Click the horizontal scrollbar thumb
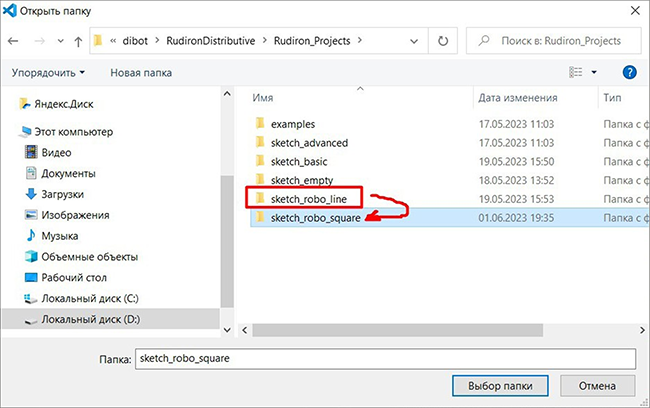650x408 pixels. [x=398, y=330]
